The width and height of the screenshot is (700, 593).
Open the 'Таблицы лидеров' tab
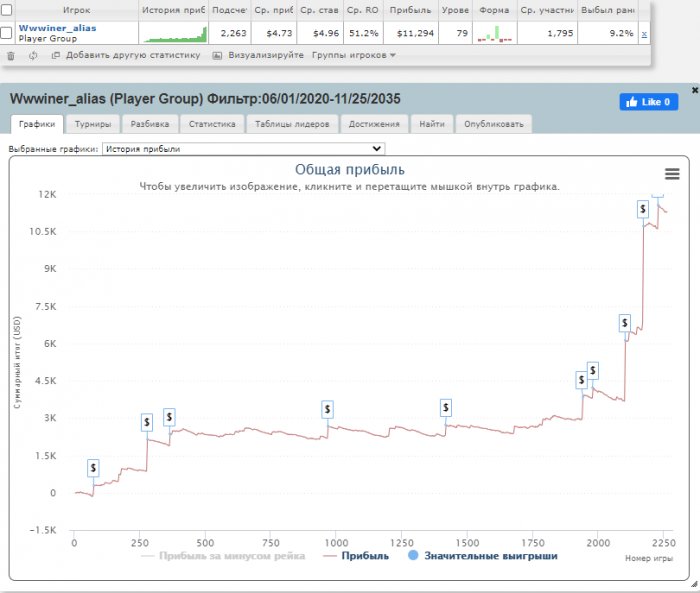[x=292, y=124]
